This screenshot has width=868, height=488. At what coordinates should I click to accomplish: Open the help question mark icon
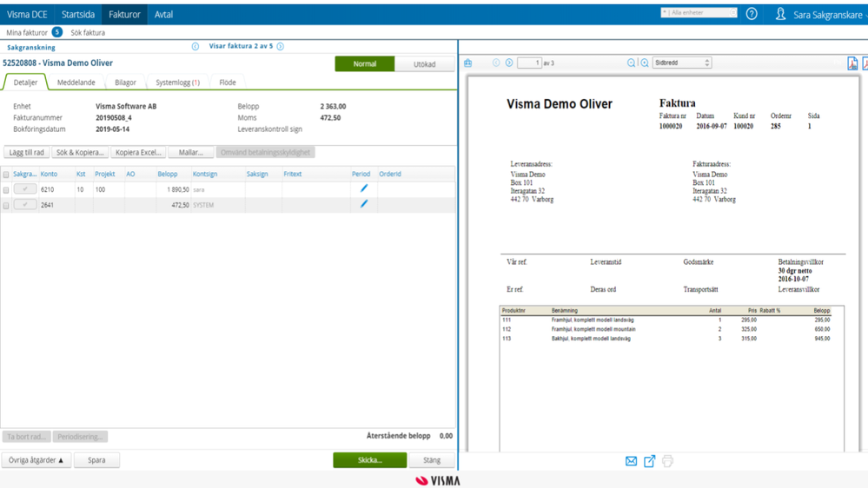tap(752, 14)
